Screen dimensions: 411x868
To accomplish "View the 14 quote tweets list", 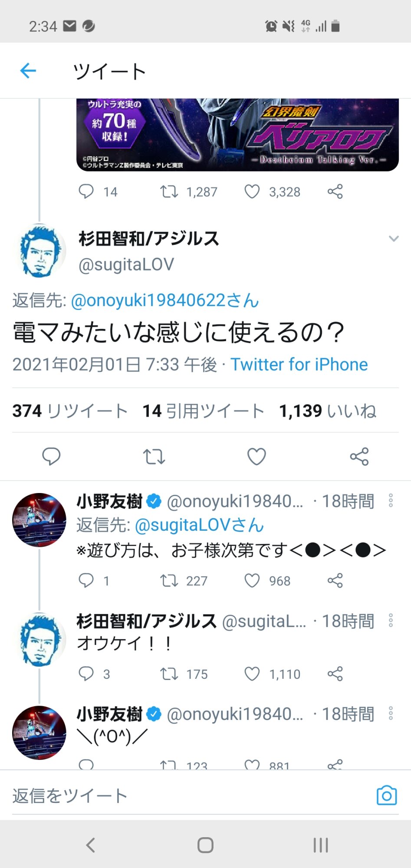I will click(203, 411).
